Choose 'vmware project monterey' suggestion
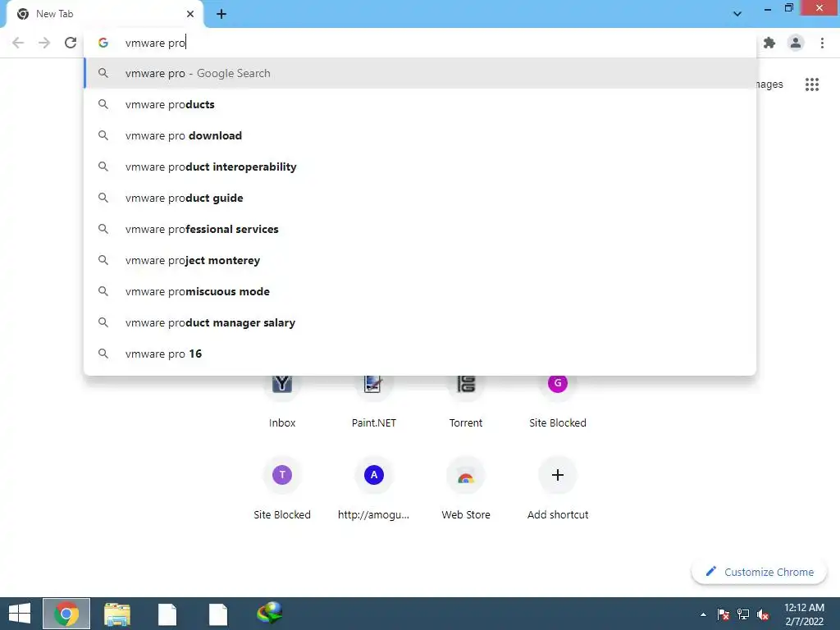This screenshot has width=840, height=630. point(420,260)
